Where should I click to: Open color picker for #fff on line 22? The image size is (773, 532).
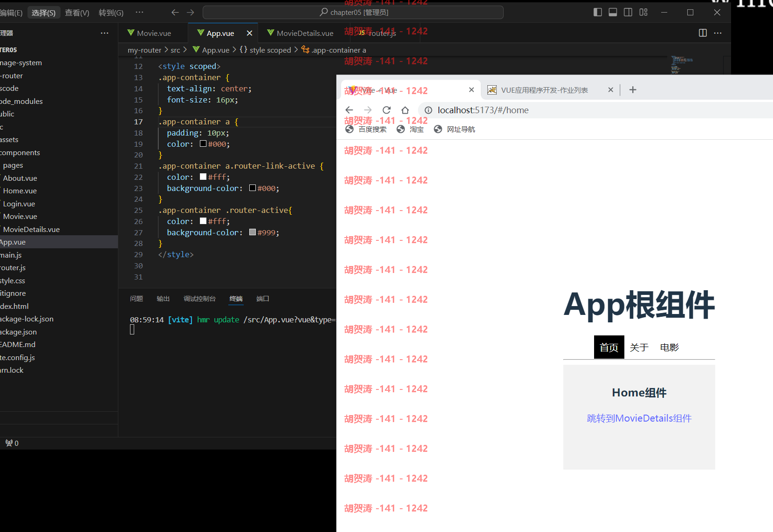203,177
